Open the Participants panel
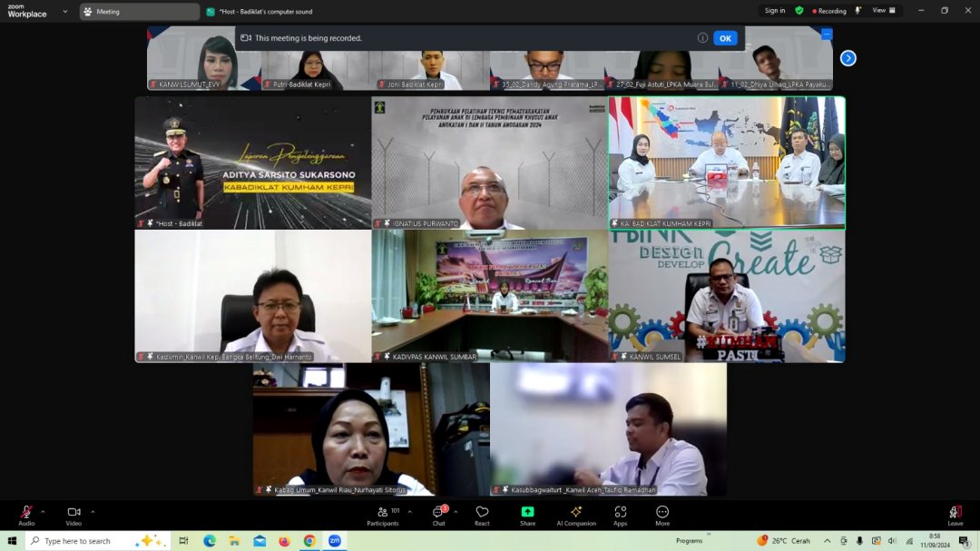Viewport: 980px width, 551px height. 383,514
